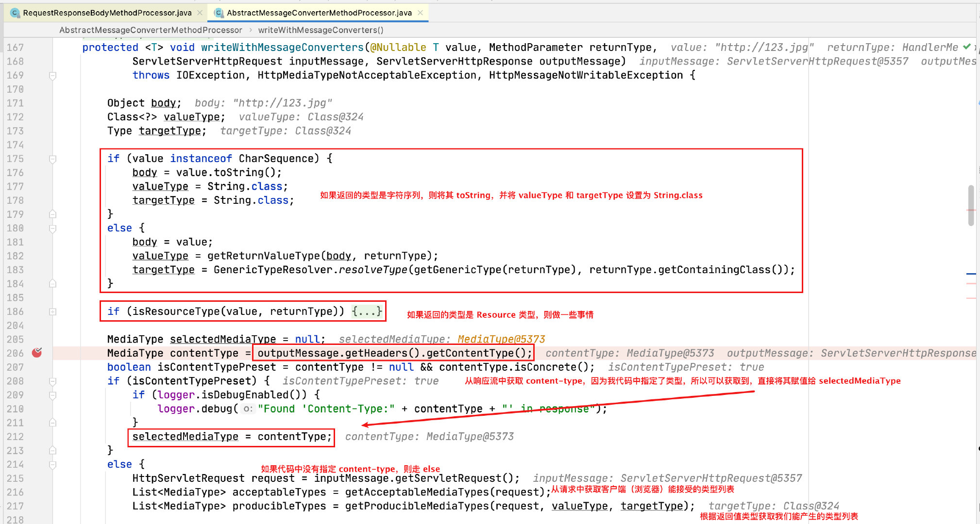Click getProducibleMediaTypes call on line 217
980x524 pixels.
(417, 507)
